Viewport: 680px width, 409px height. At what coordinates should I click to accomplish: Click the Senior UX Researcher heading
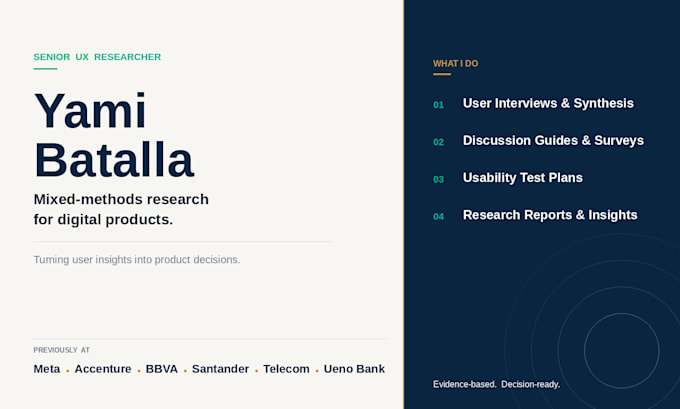click(x=97, y=57)
